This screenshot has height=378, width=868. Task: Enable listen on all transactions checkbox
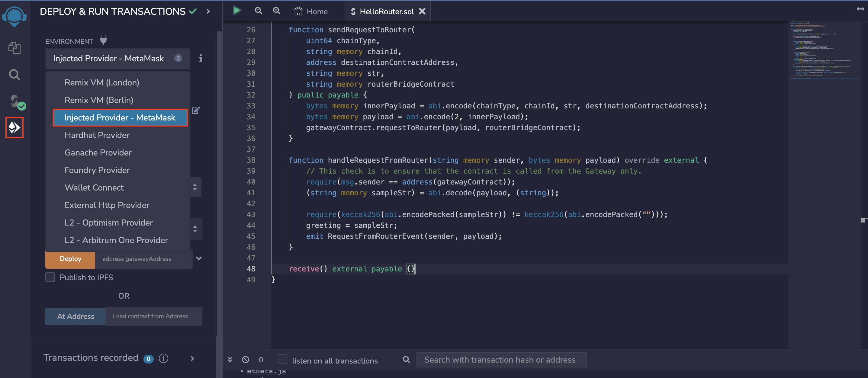point(282,360)
